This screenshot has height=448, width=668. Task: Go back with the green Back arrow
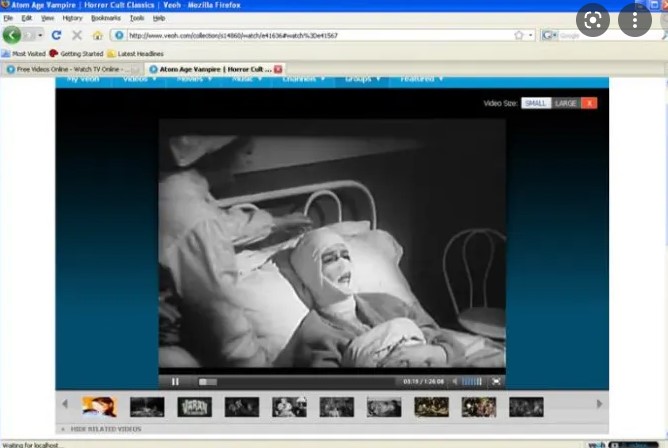(12, 35)
